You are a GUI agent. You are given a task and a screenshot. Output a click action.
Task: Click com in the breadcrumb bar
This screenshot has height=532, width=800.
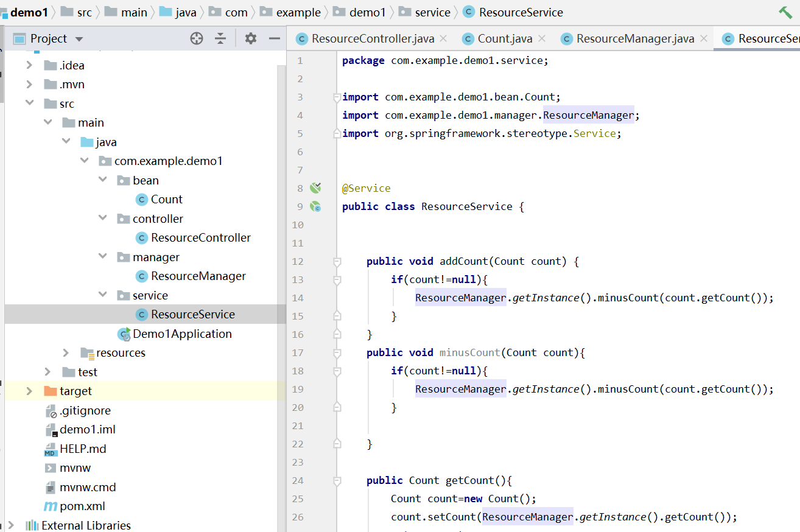click(236, 12)
